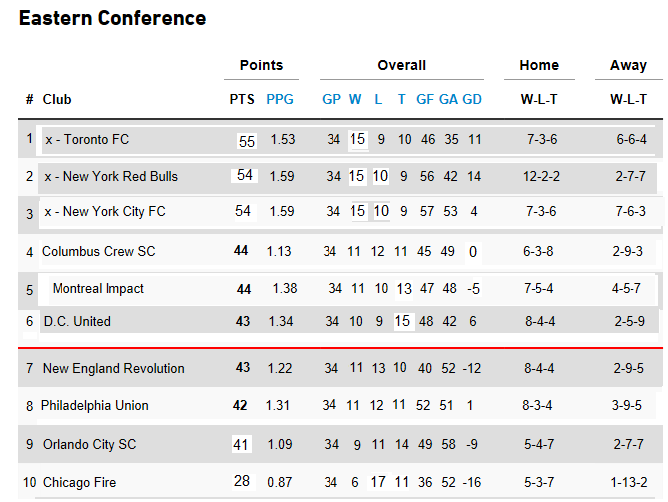Screen dimensions: 668x502
Task: Sort standings by GP column
Action: [x=331, y=100]
